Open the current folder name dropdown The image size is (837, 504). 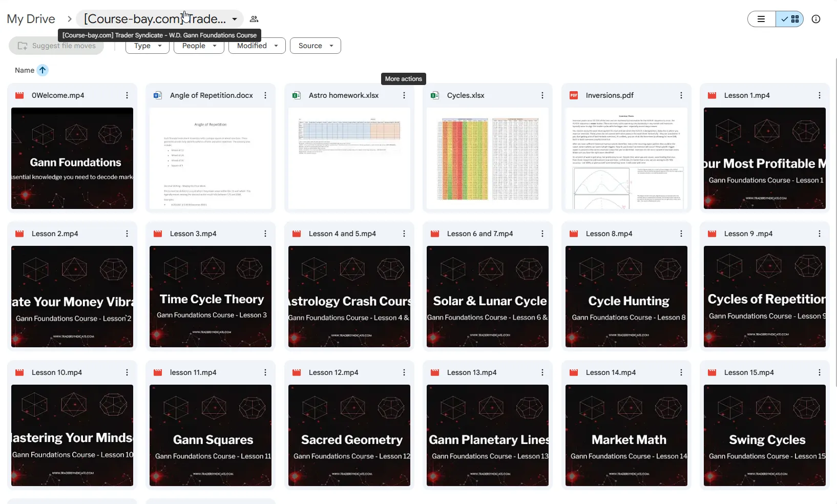click(160, 19)
